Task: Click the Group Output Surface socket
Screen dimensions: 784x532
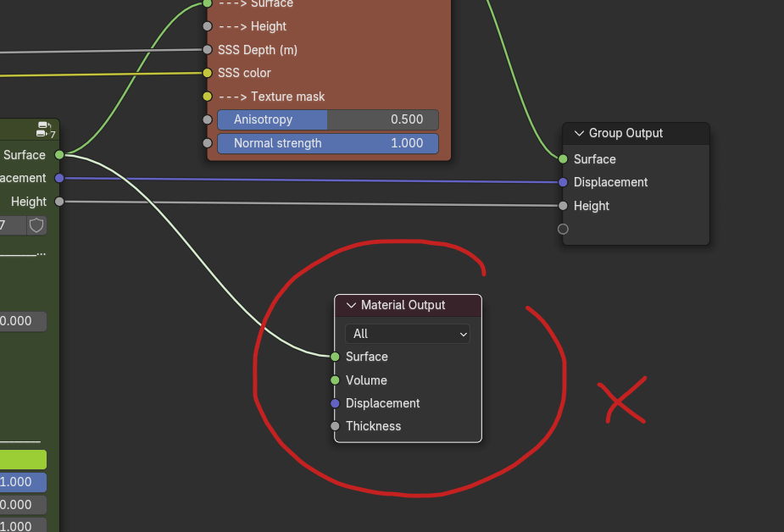Action: click(x=563, y=159)
